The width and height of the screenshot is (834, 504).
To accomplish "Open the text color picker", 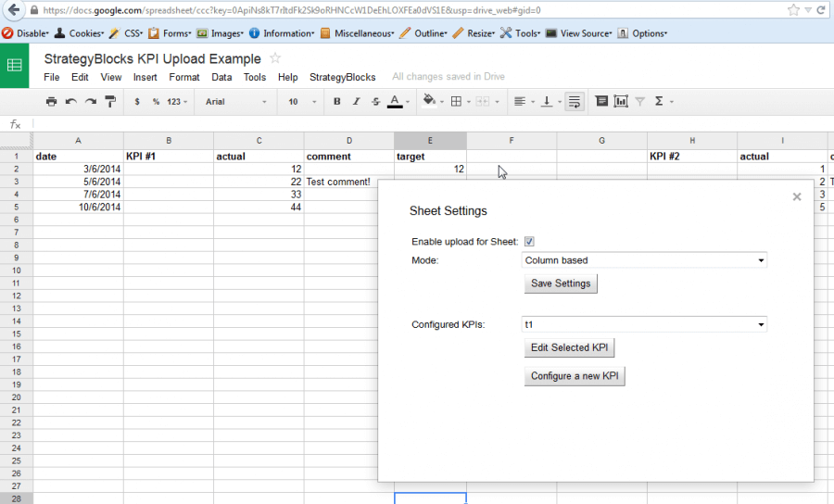I will [x=395, y=101].
